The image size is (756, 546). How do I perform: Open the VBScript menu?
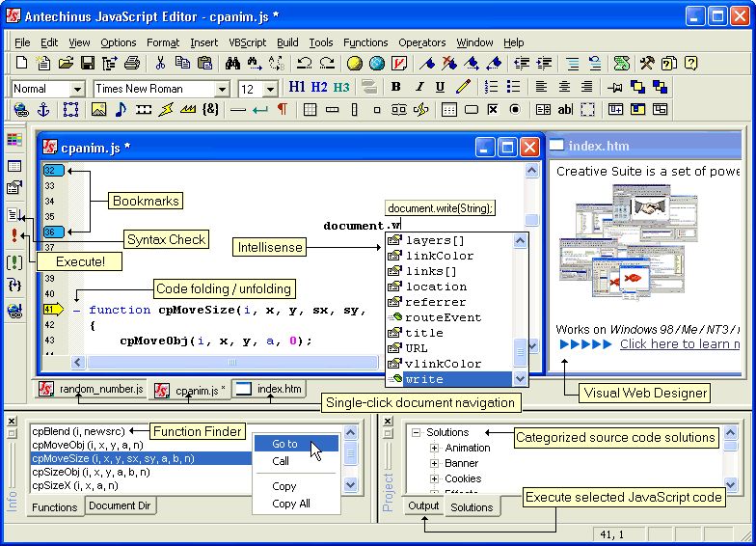[x=247, y=42]
